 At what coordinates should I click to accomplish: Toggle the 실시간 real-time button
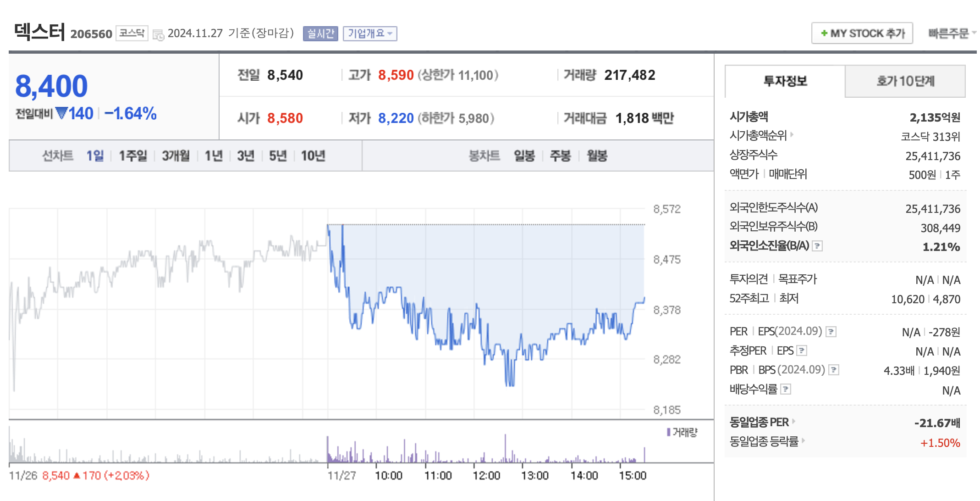[320, 33]
